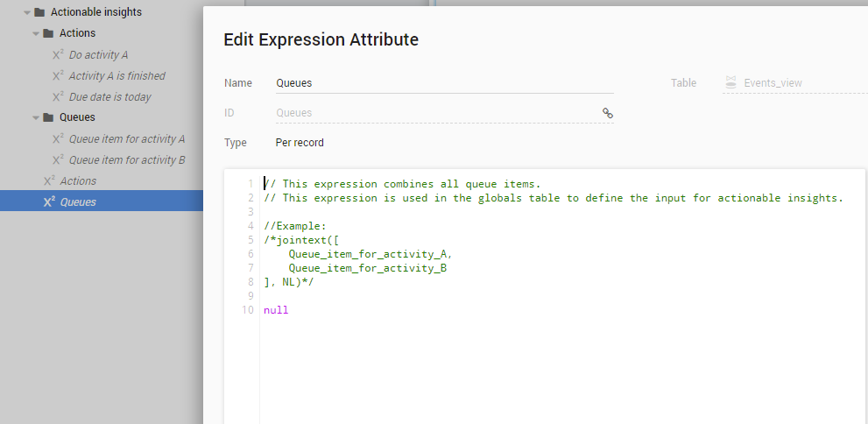
Task: Select Activity A is finished attribute
Action: tap(116, 76)
